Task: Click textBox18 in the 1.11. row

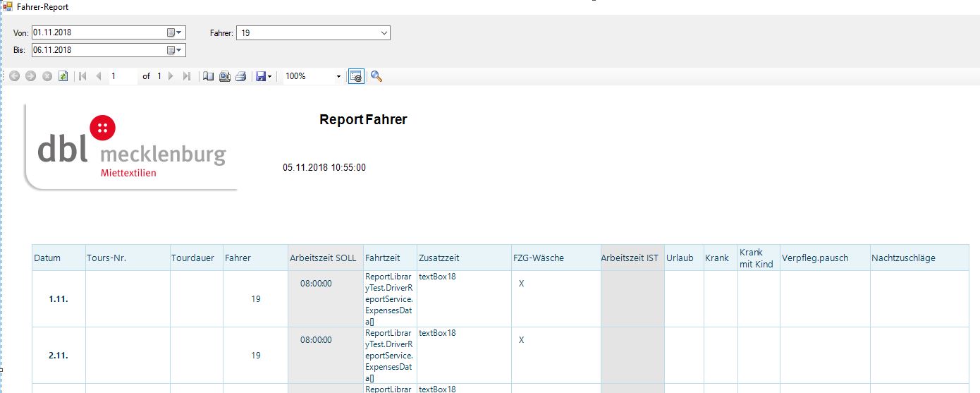Action: pos(437,277)
